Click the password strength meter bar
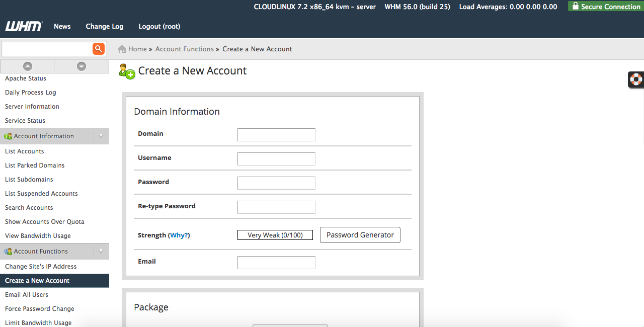644x327 pixels. 275,235
